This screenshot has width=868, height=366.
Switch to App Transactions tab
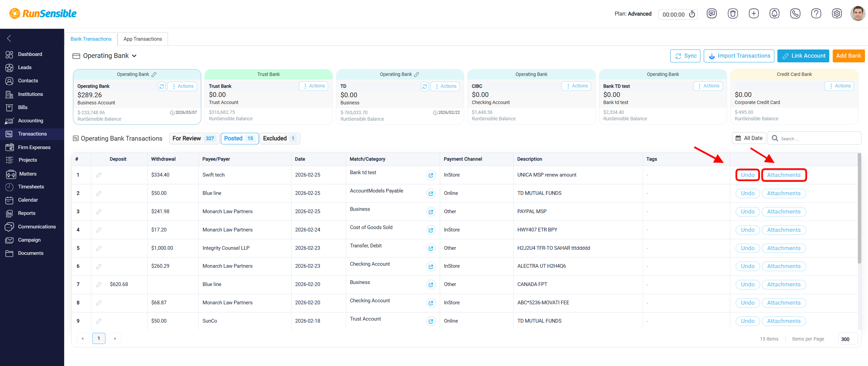[143, 39]
